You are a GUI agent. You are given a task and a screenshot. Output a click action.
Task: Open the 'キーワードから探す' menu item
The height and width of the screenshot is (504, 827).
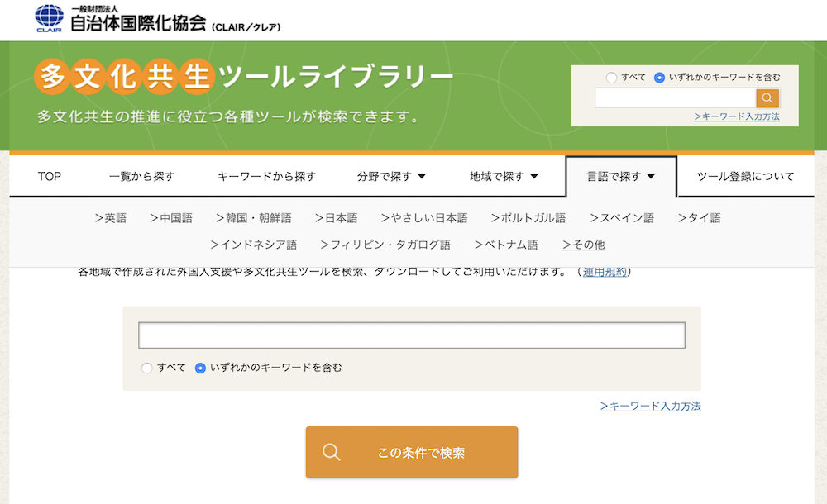(x=266, y=176)
